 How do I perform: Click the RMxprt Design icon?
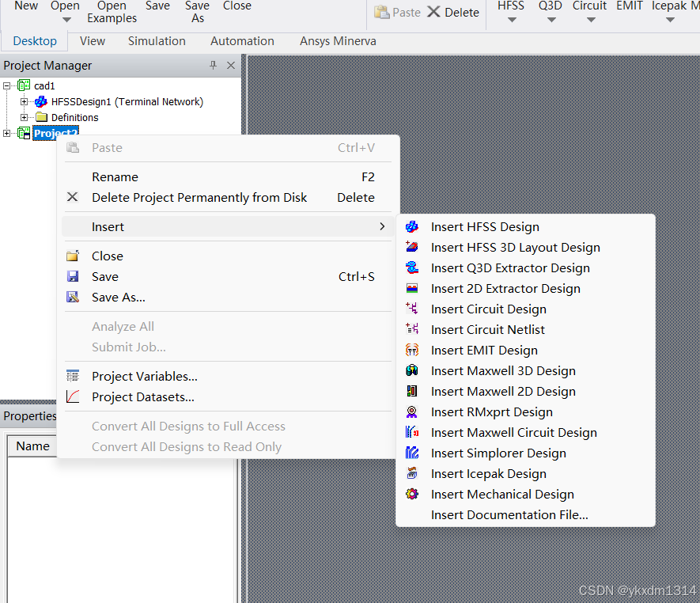point(411,411)
